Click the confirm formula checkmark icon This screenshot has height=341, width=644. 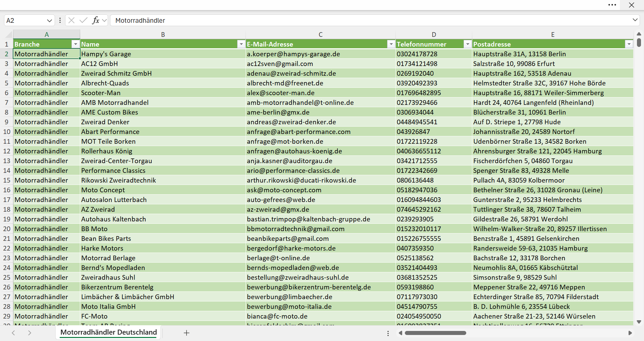[x=84, y=20]
